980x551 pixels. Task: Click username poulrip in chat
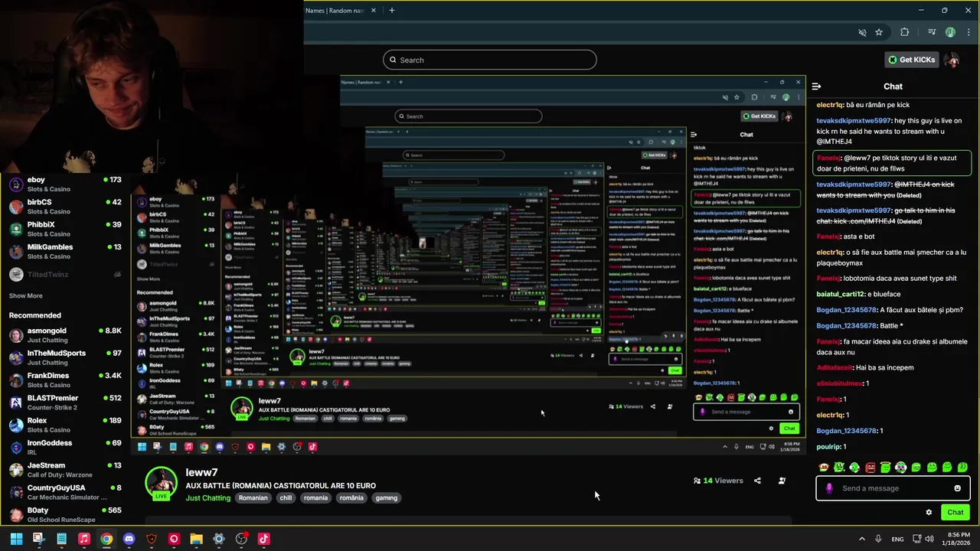pyautogui.click(x=828, y=446)
